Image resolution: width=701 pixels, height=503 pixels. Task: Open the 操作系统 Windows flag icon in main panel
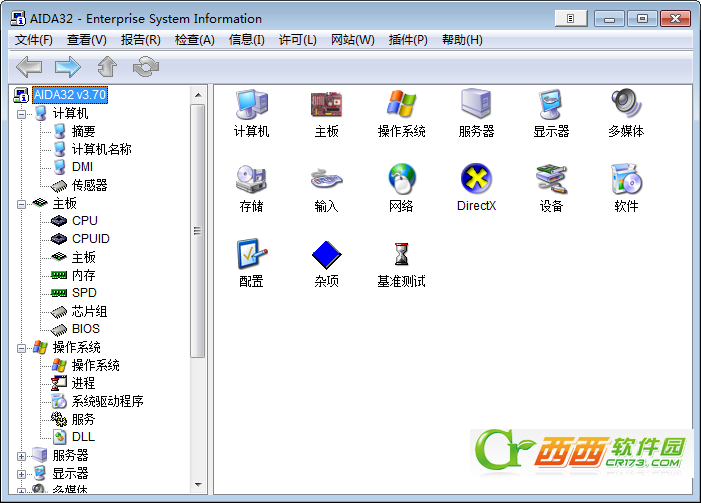pos(401,114)
